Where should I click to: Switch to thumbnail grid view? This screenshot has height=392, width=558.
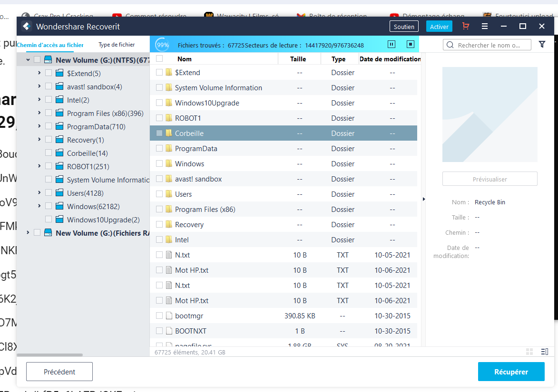pyautogui.click(x=529, y=352)
